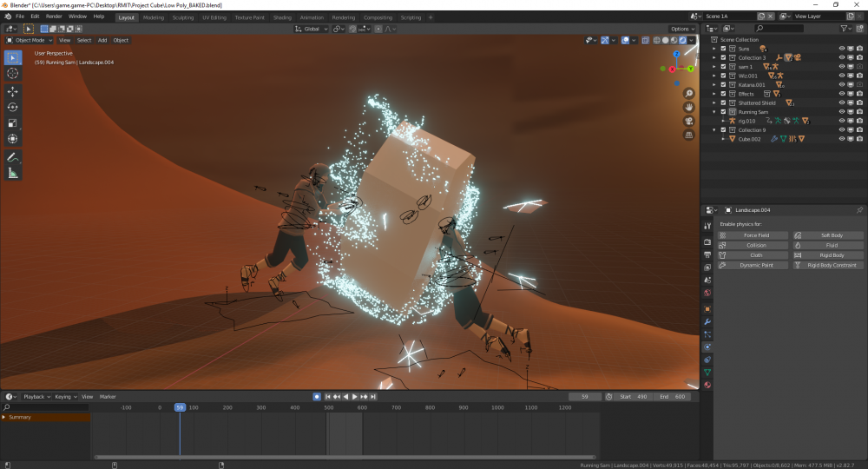Screen dimensions: 868x469
Task: Select the Cursor tool in toolbar
Action: point(13,74)
